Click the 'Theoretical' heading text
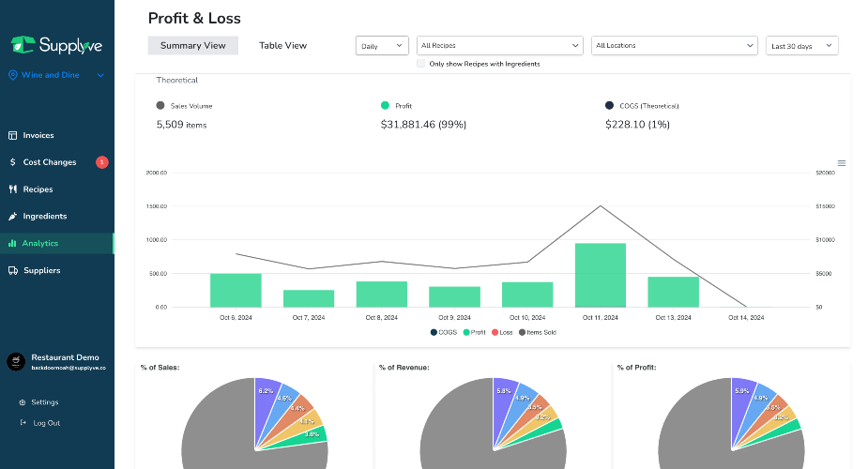The image size is (868, 469). (x=177, y=80)
